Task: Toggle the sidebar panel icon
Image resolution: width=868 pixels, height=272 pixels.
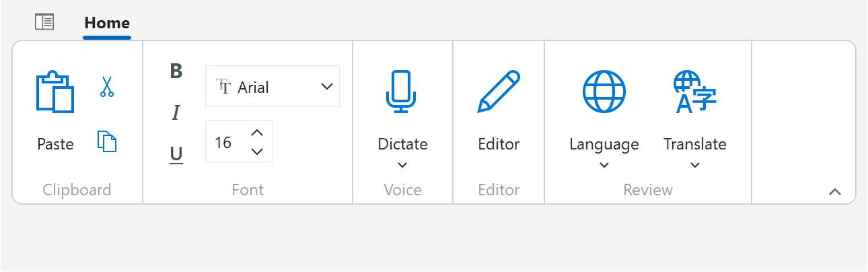Action: 44,22
